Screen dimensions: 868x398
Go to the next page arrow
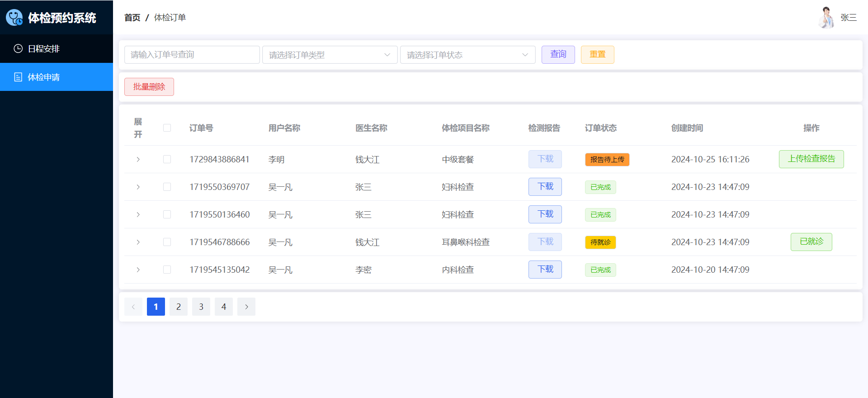246,307
